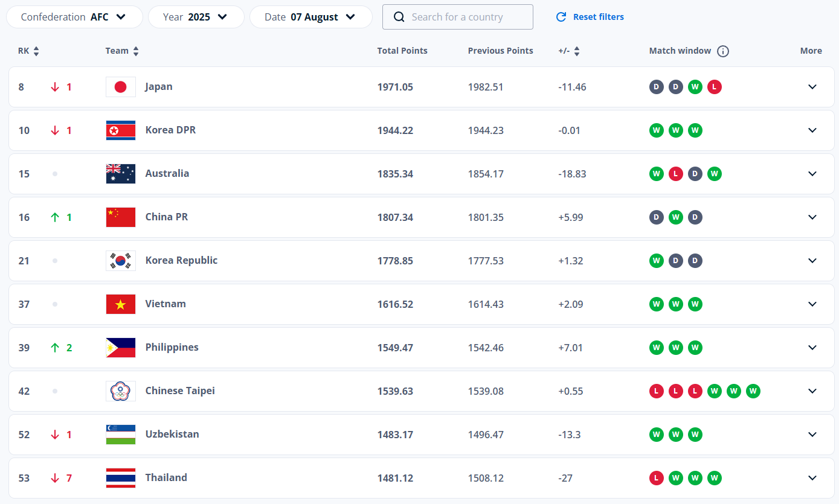This screenshot has height=504, width=839.
Task: Click Japan's flag icon
Action: 121,87
